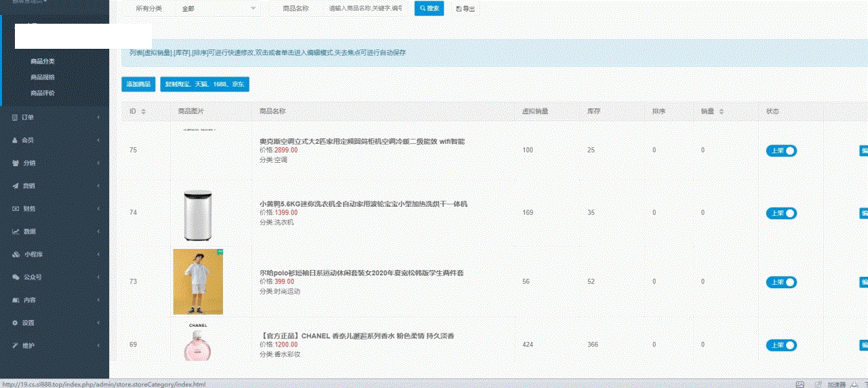Click the 数据 (data) chart icon

tap(15, 231)
